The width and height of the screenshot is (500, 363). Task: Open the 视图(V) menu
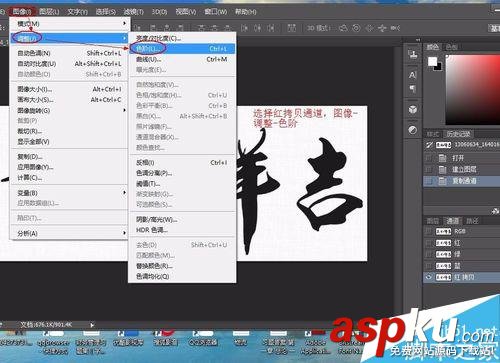coord(186,12)
